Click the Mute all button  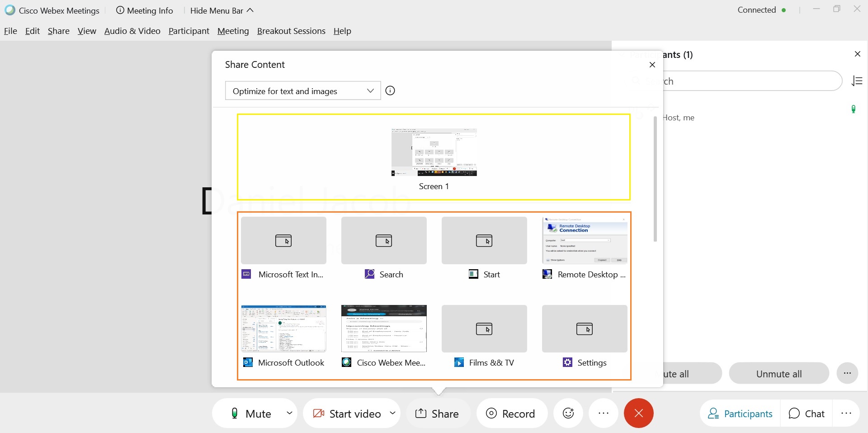coord(693,373)
